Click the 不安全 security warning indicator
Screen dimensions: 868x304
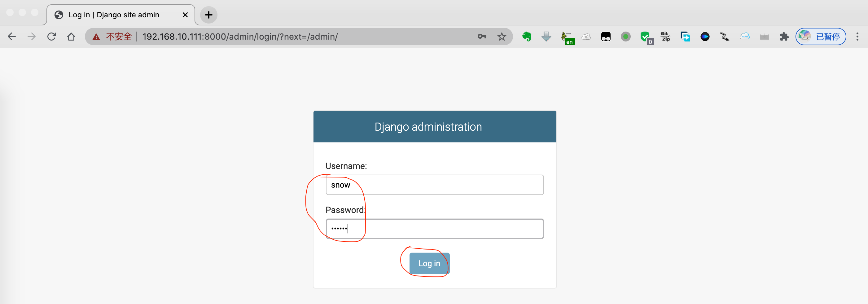[112, 36]
